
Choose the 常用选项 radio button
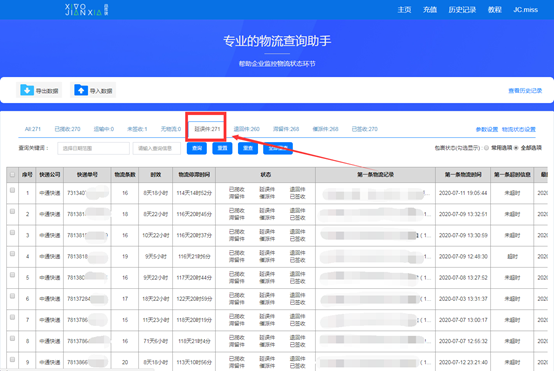tap(487, 148)
